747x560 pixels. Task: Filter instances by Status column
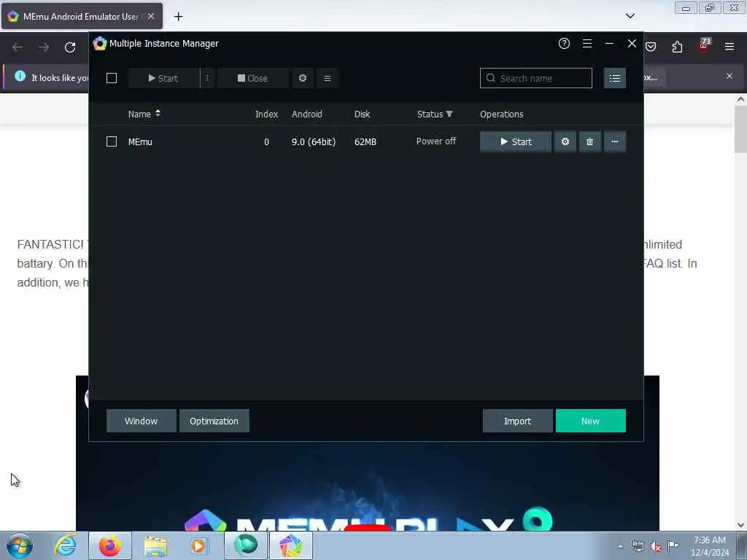point(435,114)
